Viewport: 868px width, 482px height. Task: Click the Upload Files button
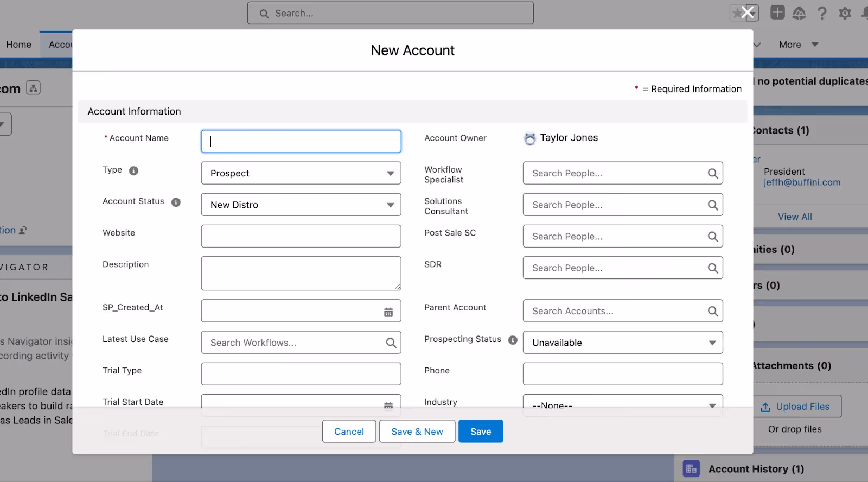click(x=797, y=407)
